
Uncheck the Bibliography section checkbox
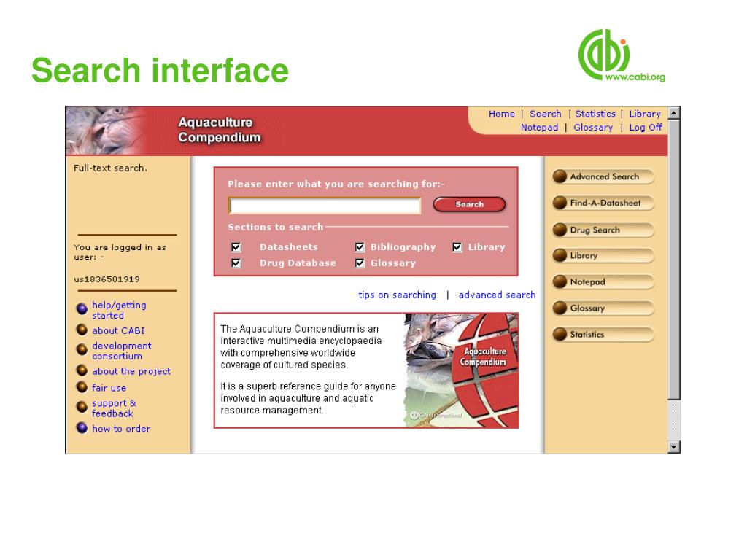[360, 247]
